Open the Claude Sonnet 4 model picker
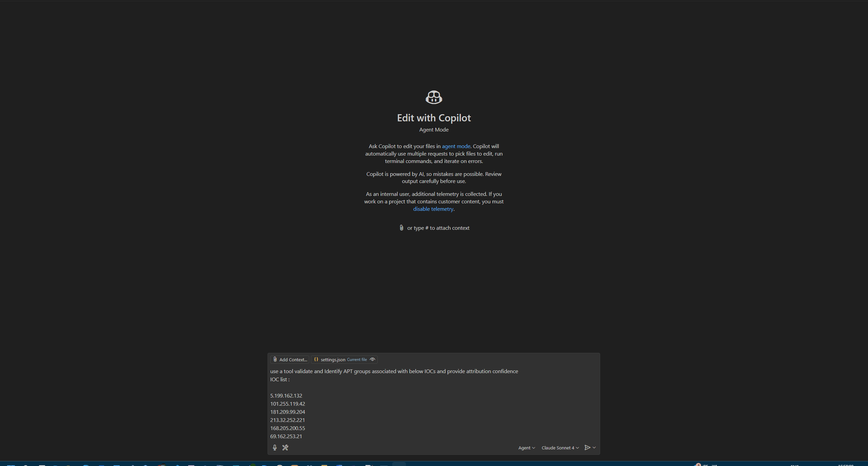 560,448
